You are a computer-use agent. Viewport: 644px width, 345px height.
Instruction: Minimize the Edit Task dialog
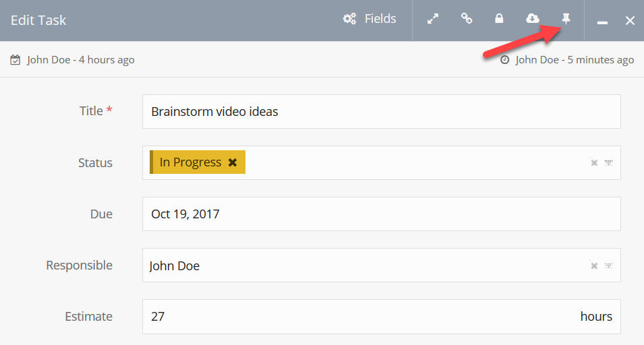[602, 21]
